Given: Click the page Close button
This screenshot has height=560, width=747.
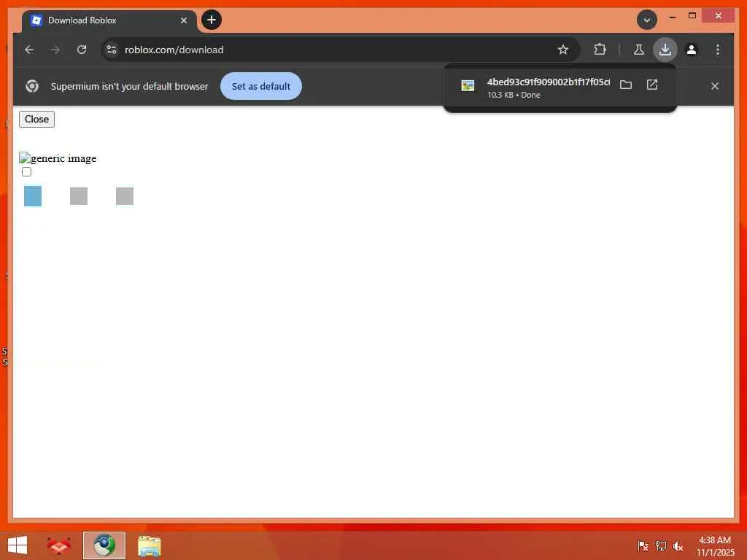Looking at the screenshot, I should [x=36, y=119].
